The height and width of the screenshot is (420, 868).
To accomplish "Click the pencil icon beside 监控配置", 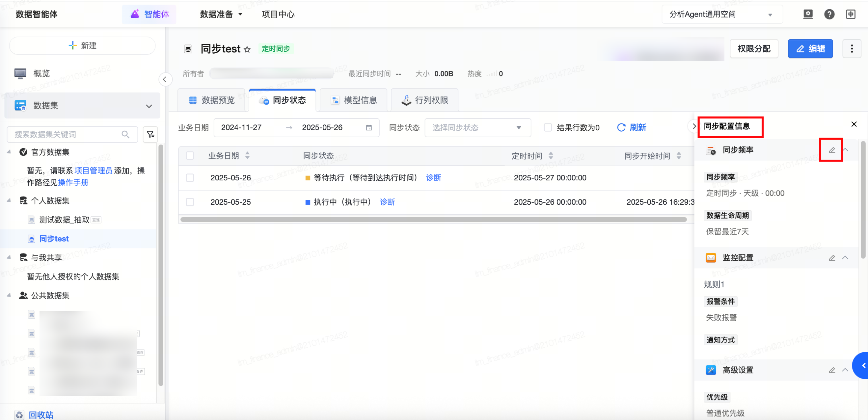I will click(831, 258).
